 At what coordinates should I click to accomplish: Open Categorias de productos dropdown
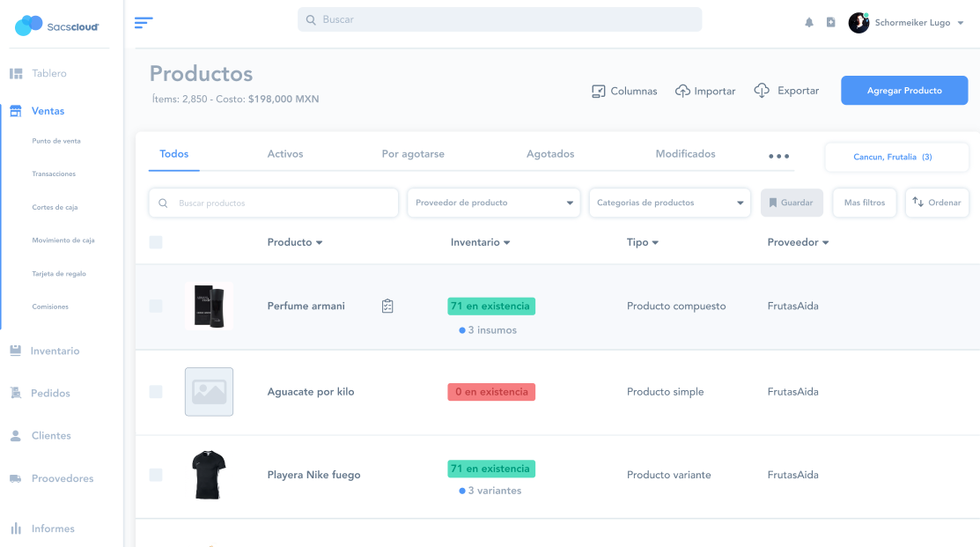pyautogui.click(x=669, y=203)
